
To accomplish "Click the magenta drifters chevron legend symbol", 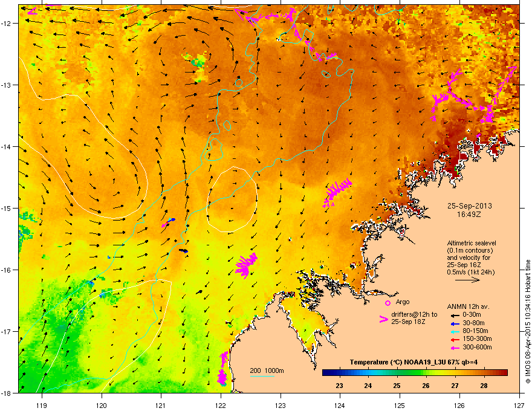I will pos(384,319).
